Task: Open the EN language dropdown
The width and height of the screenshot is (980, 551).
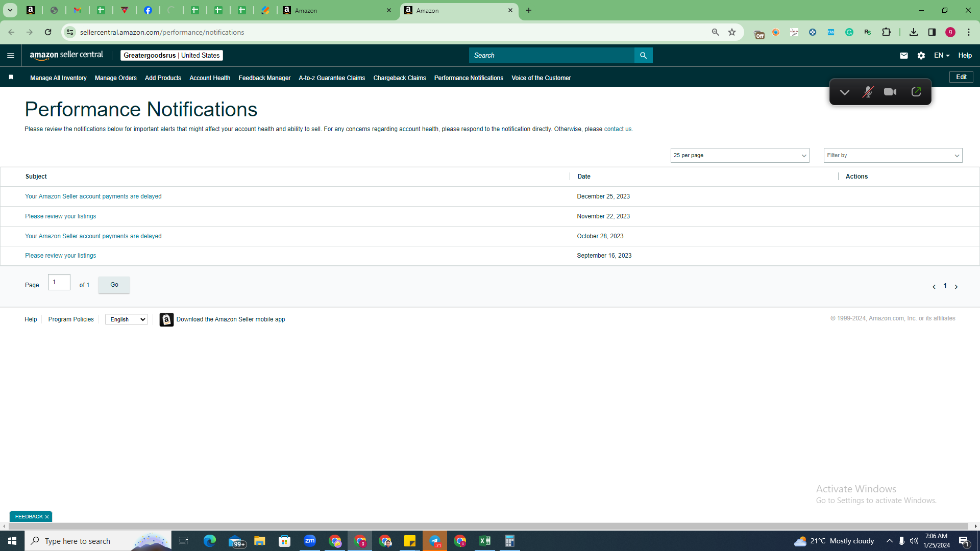Action: coord(942,56)
